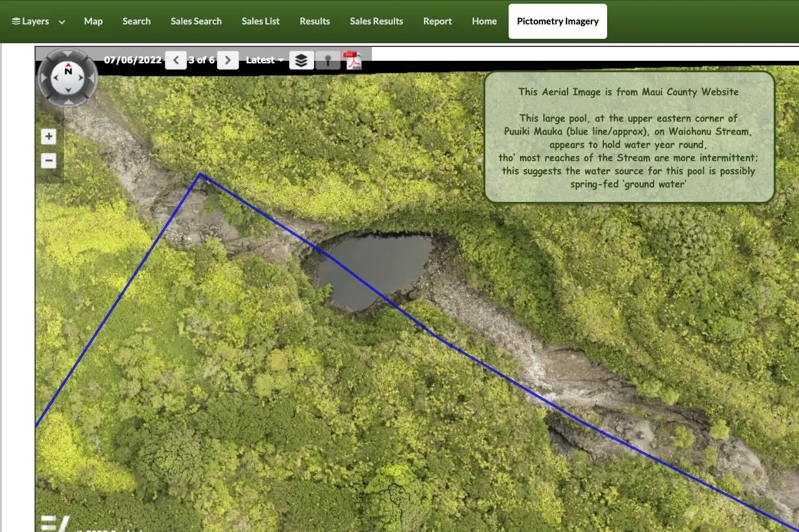Image resolution: width=799 pixels, height=532 pixels.
Task: Export imagery using the PDF icon
Action: (353, 60)
